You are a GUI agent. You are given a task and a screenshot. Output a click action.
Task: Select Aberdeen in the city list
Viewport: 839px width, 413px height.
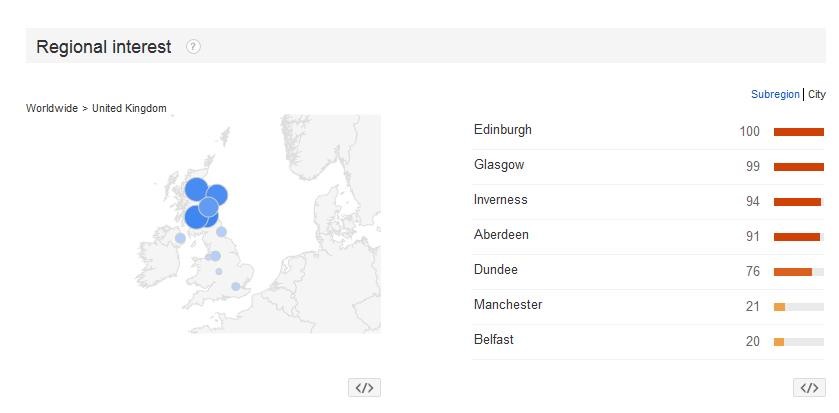[501, 234]
